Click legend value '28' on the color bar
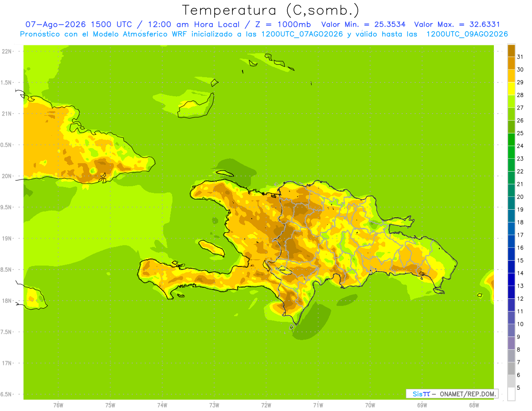The image size is (532, 411). coord(520,95)
